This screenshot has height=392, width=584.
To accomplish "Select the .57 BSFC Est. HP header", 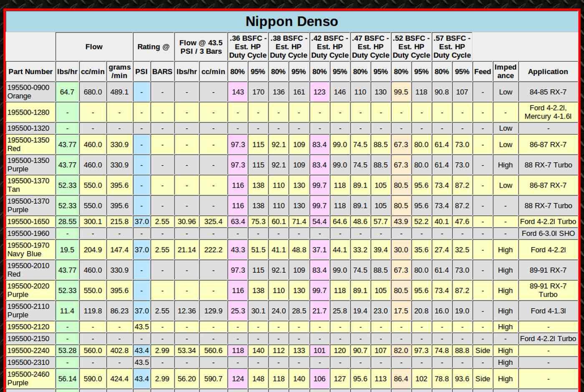I will 452,47.
